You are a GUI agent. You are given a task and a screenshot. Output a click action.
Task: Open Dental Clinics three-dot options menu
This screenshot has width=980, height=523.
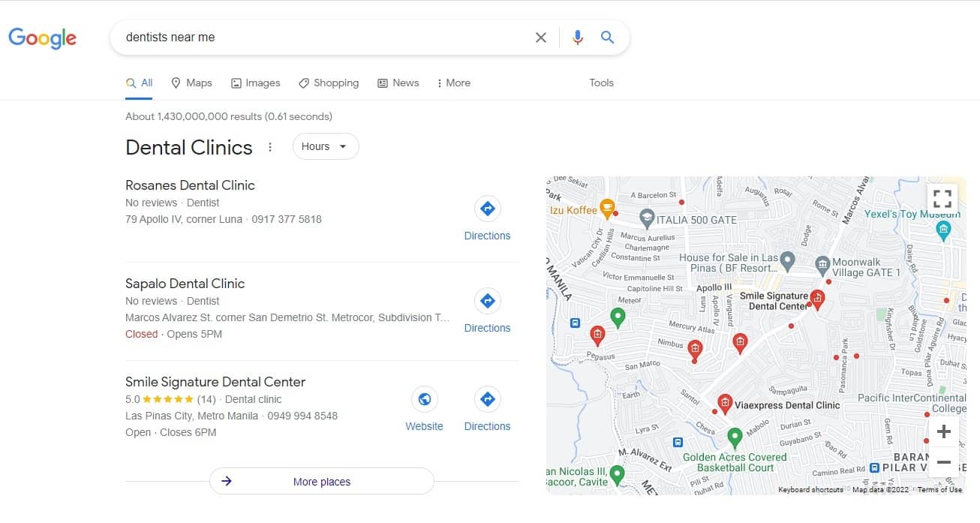pyautogui.click(x=270, y=147)
